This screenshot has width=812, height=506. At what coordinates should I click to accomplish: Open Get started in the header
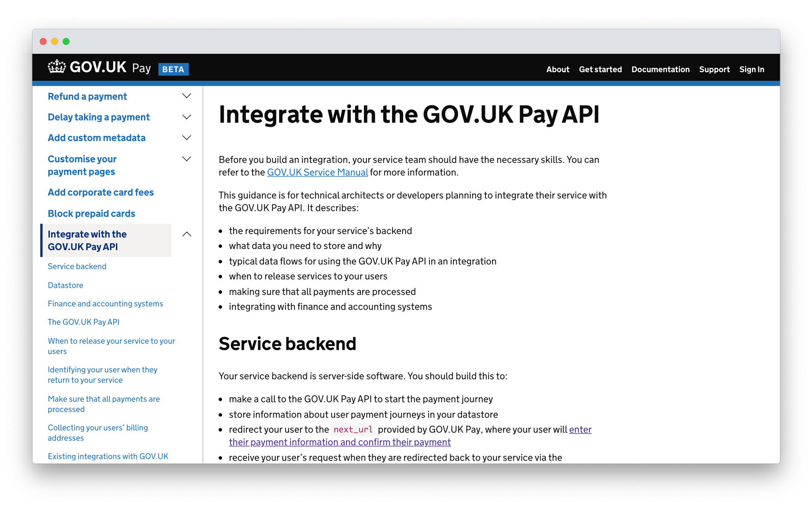point(600,69)
